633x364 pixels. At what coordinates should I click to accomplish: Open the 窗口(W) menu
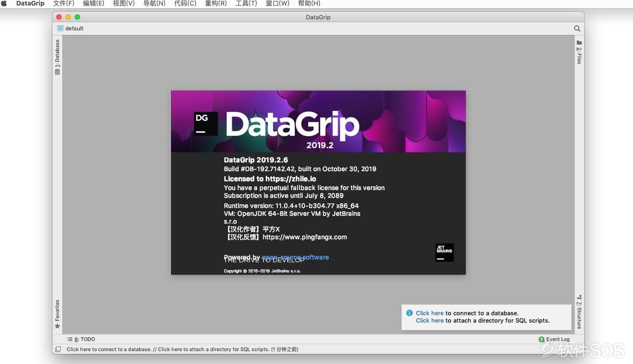click(278, 3)
